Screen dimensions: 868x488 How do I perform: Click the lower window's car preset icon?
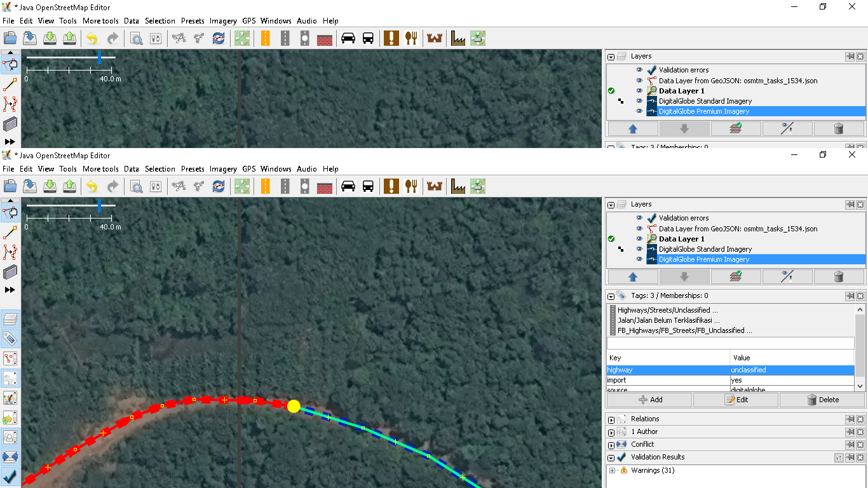pos(348,187)
